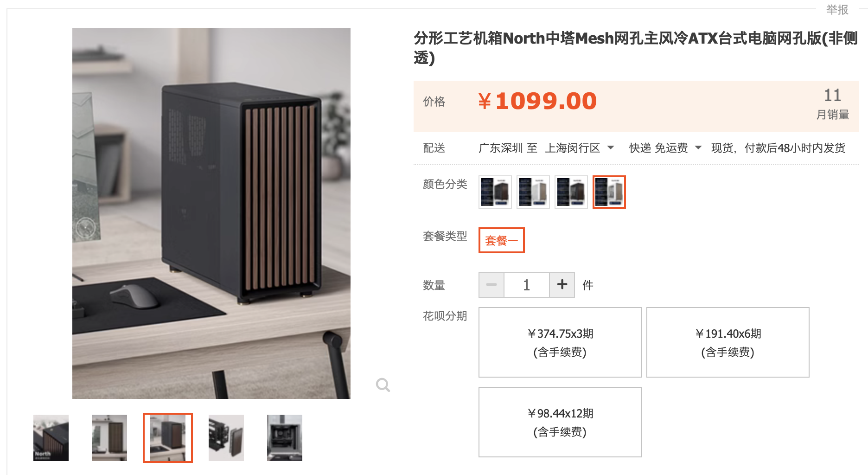Click into the quantity input field
The width and height of the screenshot is (868, 475).
point(527,285)
